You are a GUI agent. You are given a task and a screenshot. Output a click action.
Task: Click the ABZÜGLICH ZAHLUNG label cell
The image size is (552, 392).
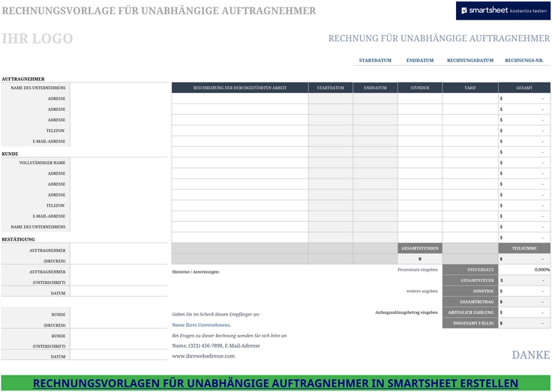pos(470,312)
